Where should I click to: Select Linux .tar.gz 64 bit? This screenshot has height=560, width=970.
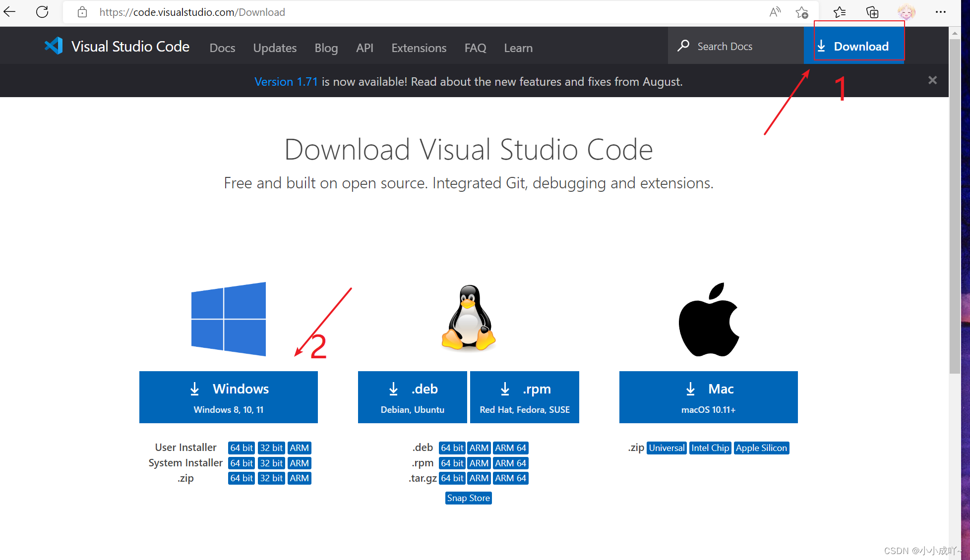(x=452, y=478)
